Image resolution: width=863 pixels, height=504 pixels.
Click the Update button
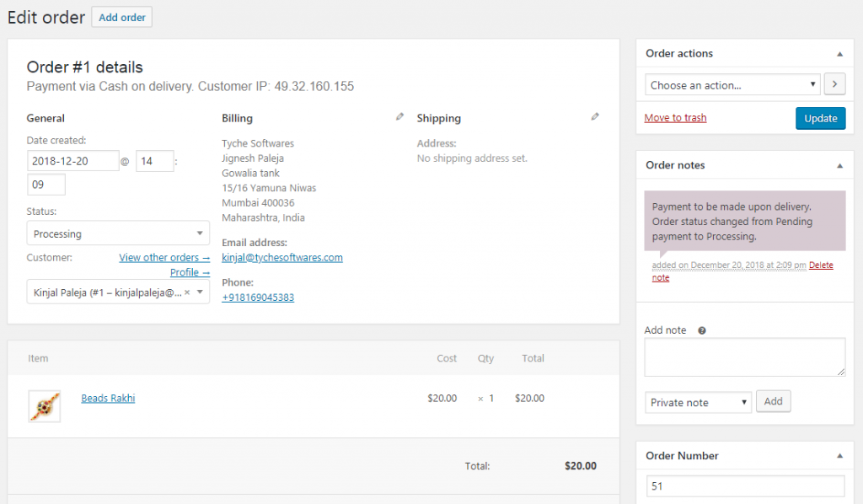[819, 118]
